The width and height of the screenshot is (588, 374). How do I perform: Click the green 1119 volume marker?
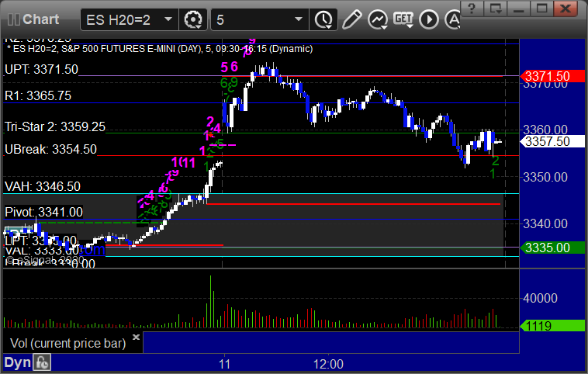pyautogui.click(x=552, y=326)
